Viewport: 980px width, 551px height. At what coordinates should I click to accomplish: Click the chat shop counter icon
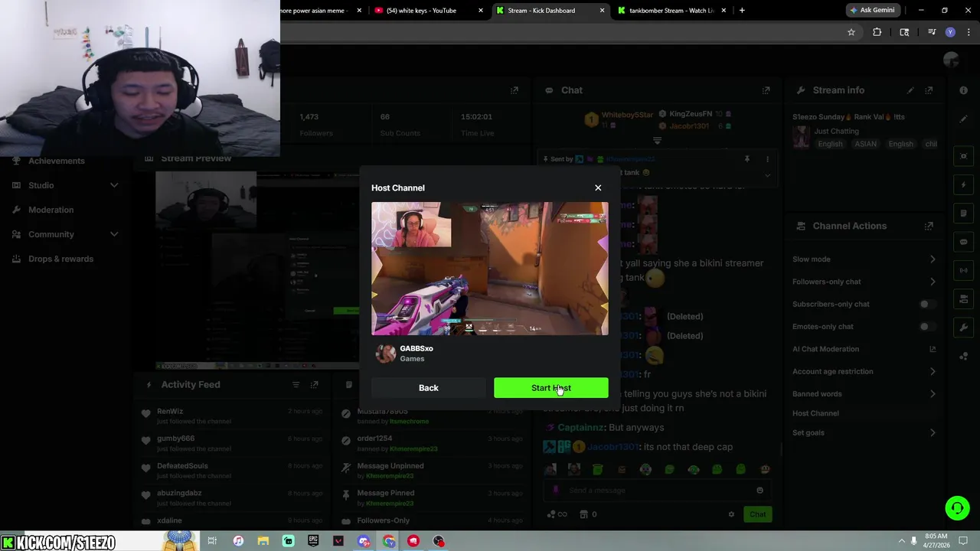[x=588, y=514]
